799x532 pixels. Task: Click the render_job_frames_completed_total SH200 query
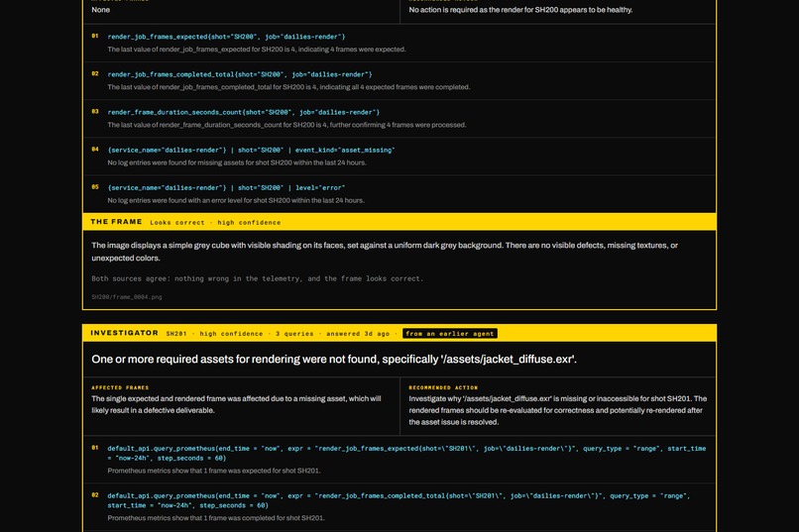(x=240, y=74)
